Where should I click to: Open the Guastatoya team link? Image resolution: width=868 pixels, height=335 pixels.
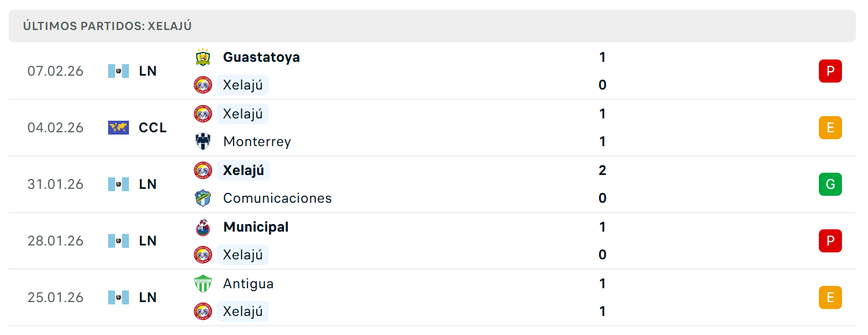click(261, 57)
